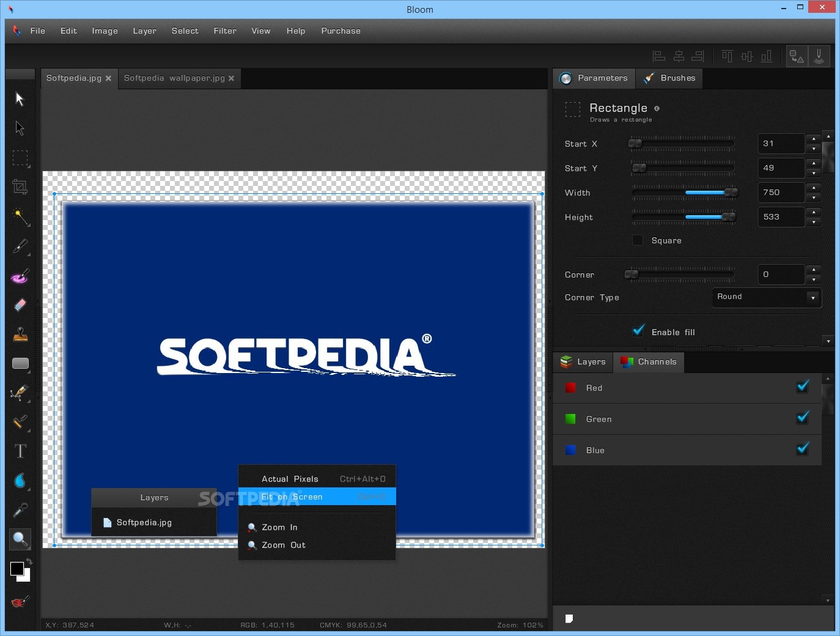Click the Start Y value field

tap(781, 168)
